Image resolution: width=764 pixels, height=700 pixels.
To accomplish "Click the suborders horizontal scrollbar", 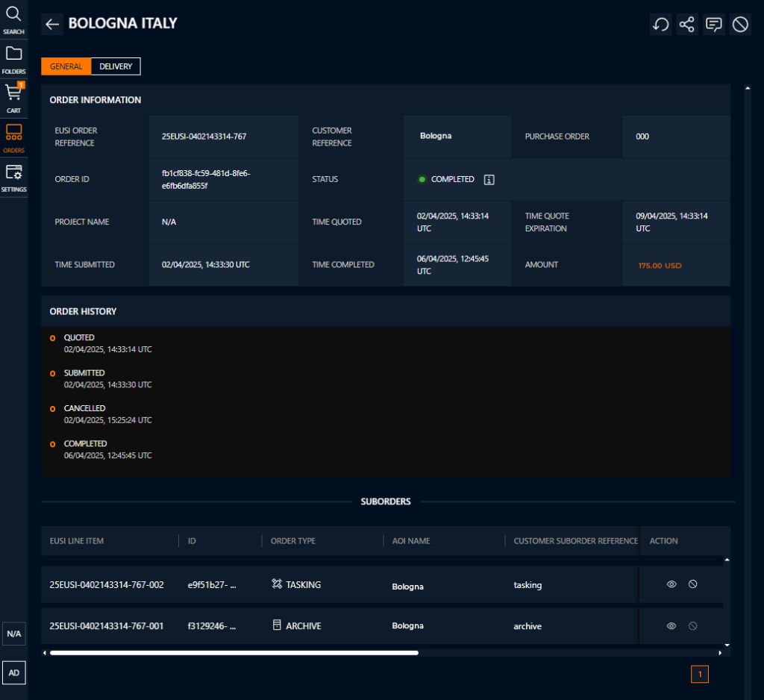I will coord(234,653).
